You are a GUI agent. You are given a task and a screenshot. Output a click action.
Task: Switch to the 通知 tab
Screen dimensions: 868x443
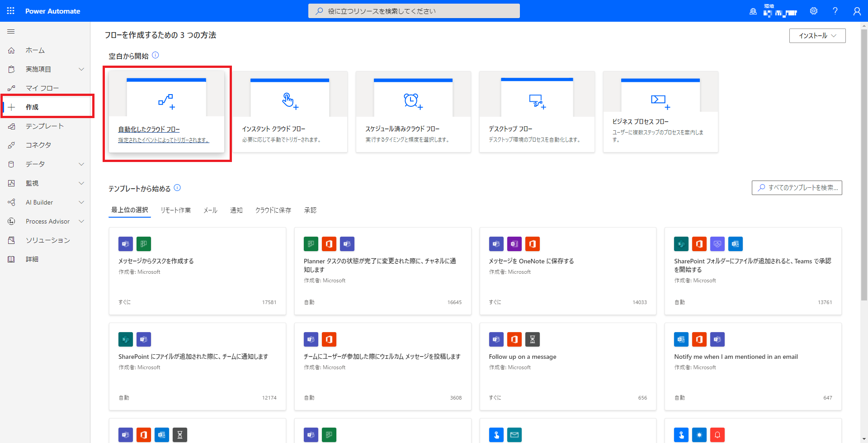tap(236, 210)
